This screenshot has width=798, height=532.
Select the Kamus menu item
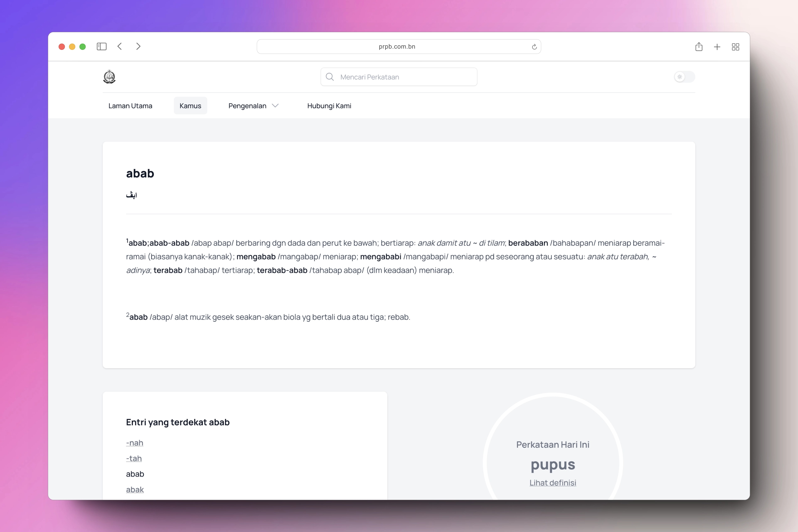click(190, 106)
